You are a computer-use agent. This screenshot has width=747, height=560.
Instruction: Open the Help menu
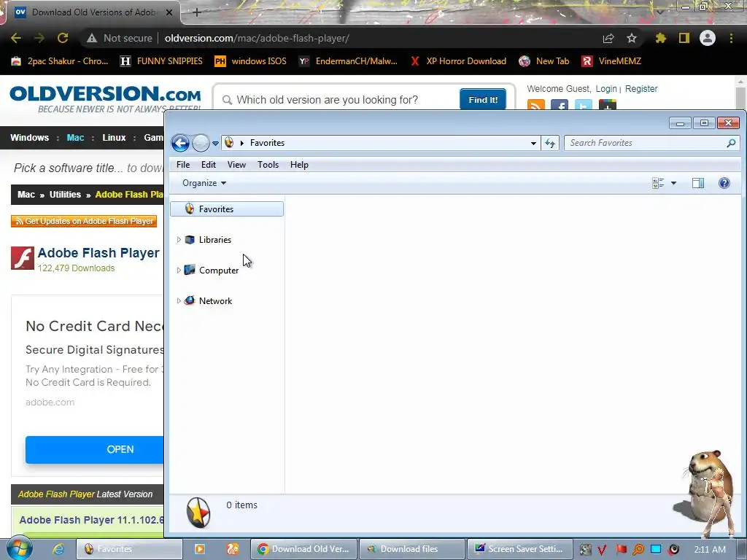point(299,165)
